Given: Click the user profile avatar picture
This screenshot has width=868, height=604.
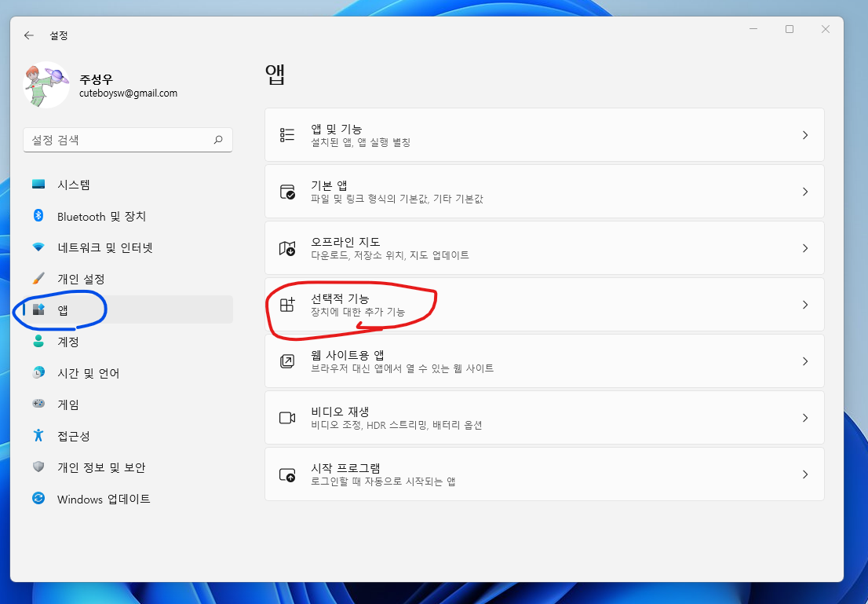Looking at the screenshot, I should pyautogui.click(x=46, y=85).
